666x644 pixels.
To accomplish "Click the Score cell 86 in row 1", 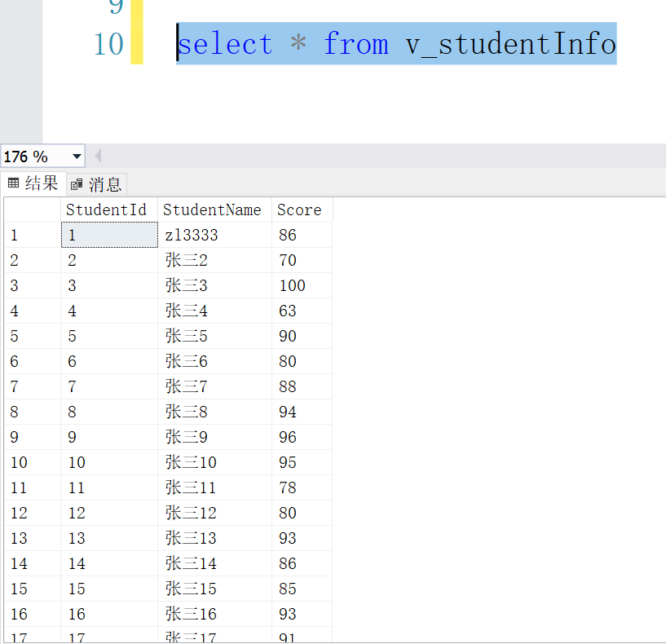I will (302, 235).
